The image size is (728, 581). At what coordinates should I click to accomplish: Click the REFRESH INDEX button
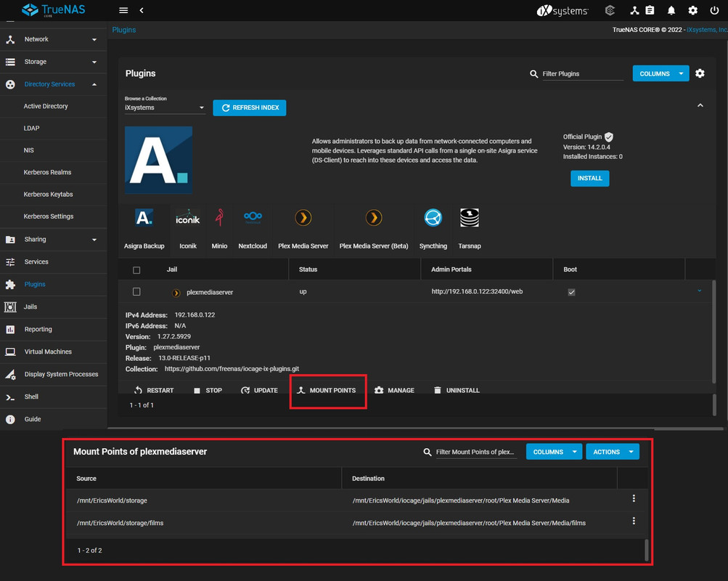click(250, 107)
